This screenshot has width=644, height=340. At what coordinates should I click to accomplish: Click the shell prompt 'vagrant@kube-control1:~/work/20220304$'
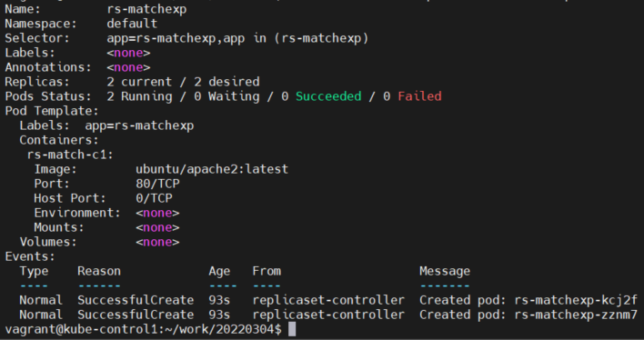click(x=143, y=329)
